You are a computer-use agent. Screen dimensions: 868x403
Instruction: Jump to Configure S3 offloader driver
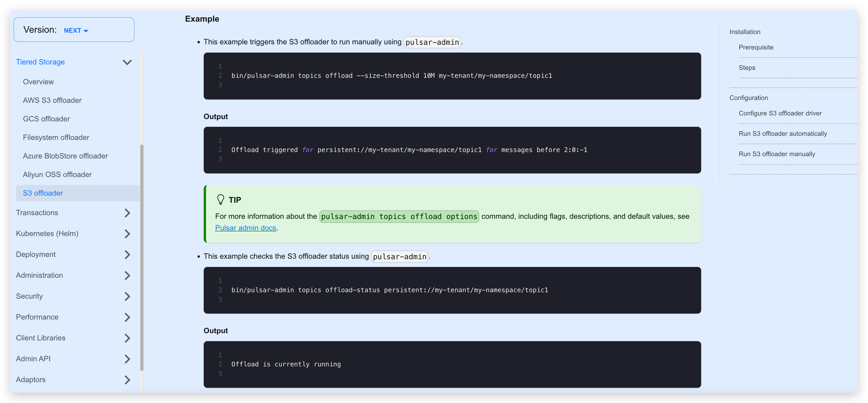point(780,113)
